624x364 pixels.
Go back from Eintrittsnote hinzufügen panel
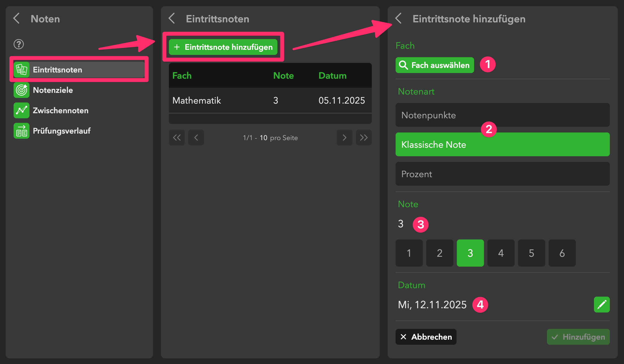[x=398, y=19]
